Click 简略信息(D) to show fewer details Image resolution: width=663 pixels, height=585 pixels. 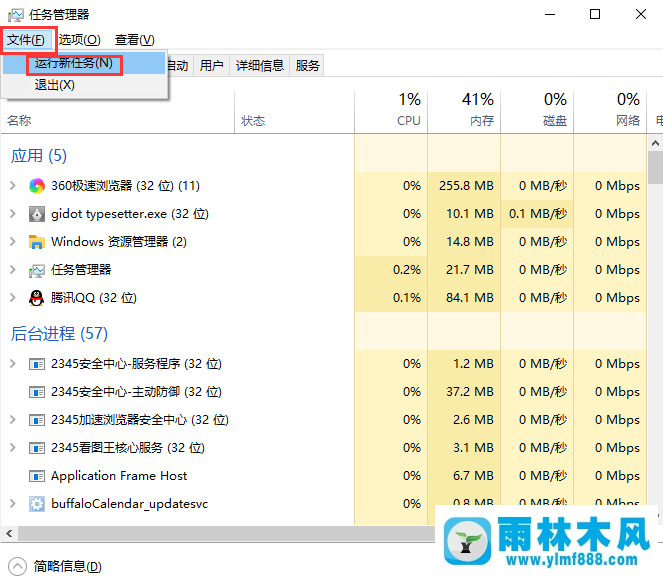point(68,567)
